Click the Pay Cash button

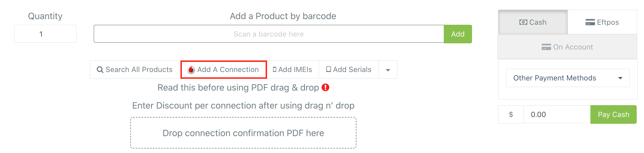pyautogui.click(x=614, y=114)
